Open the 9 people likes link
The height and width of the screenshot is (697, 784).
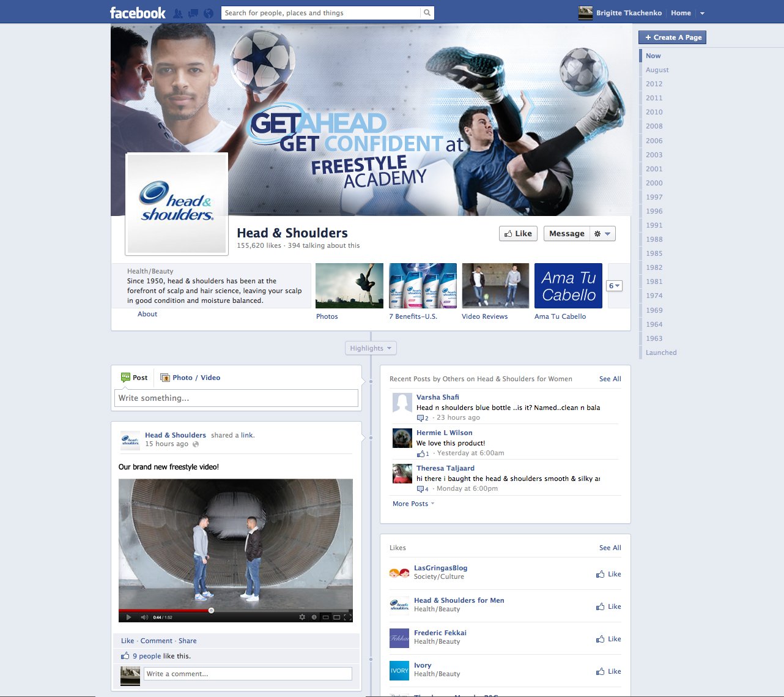147,656
